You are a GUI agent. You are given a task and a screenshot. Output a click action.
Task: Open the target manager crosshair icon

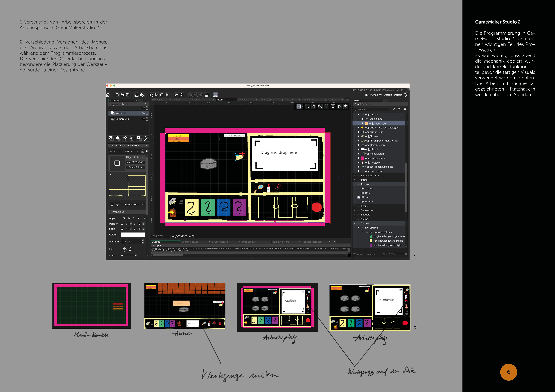[x=406, y=95]
